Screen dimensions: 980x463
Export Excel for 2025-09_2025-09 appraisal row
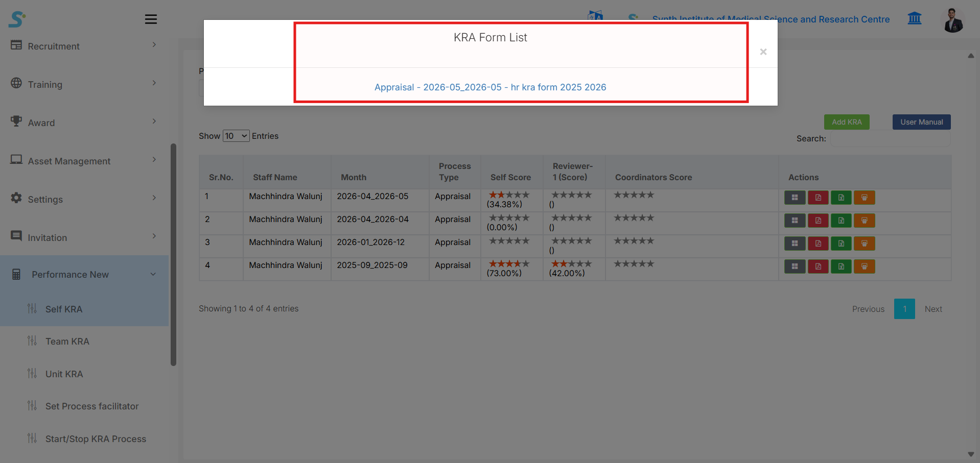(841, 266)
